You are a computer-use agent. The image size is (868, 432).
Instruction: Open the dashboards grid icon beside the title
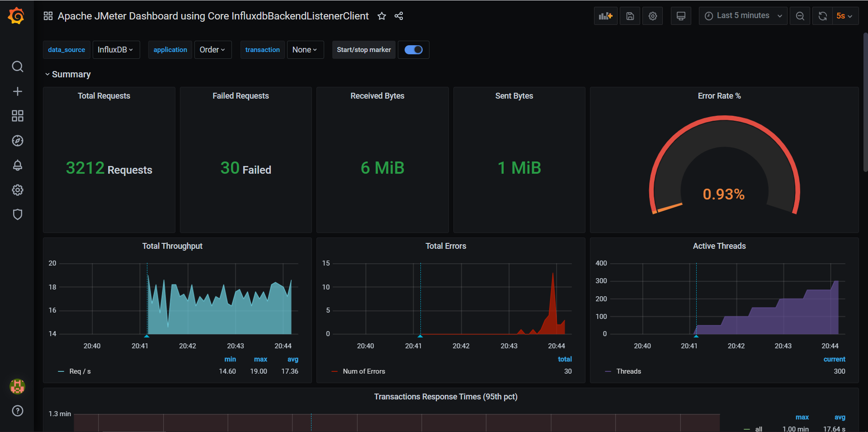point(48,16)
